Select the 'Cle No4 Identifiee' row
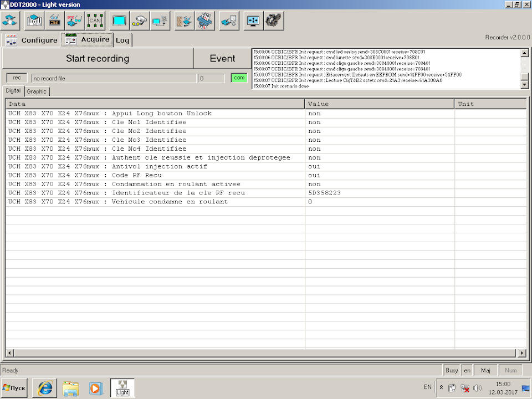Screen dimensions: 532x399 (266, 149)
